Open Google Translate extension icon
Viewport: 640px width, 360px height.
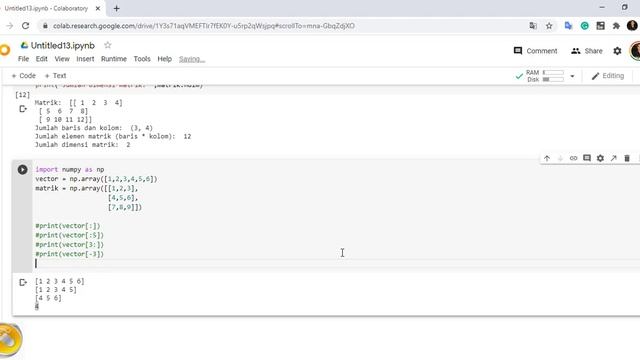click(568, 26)
